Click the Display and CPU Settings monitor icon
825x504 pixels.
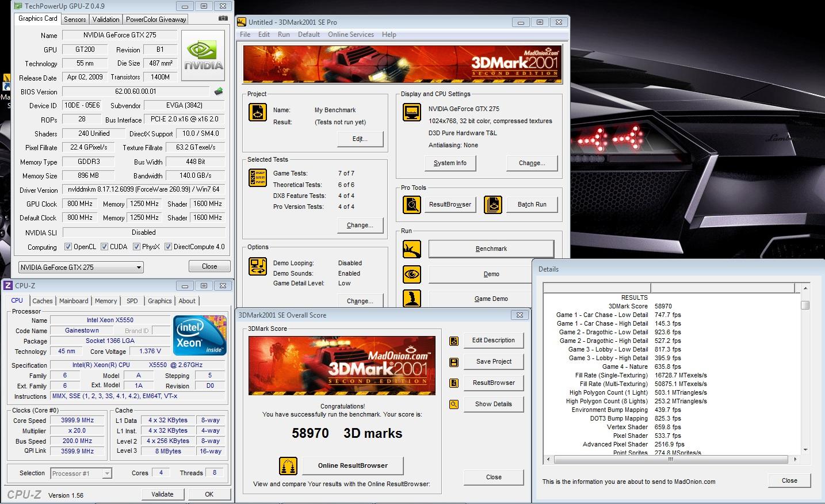tap(412, 112)
